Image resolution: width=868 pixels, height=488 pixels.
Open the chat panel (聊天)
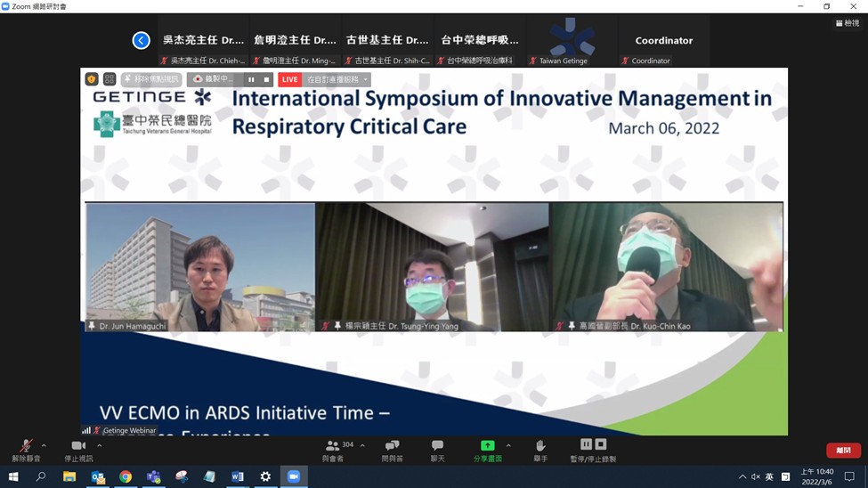click(437, 451)
